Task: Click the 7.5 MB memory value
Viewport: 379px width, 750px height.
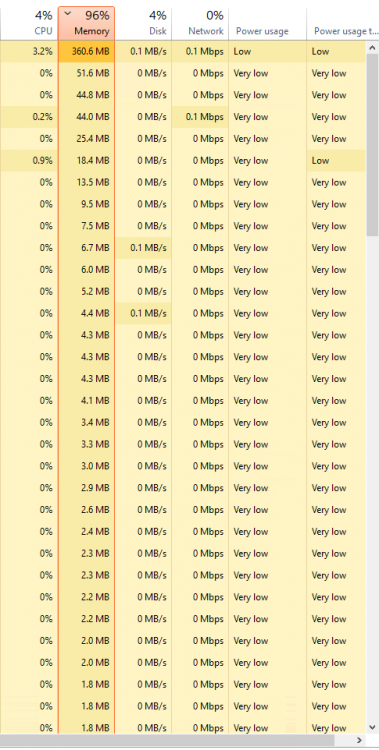Action: [94, 226]
